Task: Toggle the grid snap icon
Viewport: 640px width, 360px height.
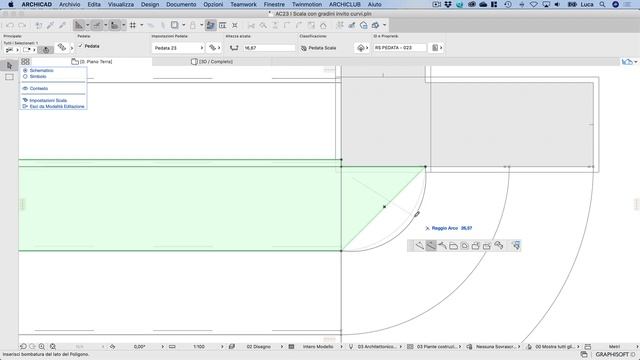Action: (x=133, y=25)
